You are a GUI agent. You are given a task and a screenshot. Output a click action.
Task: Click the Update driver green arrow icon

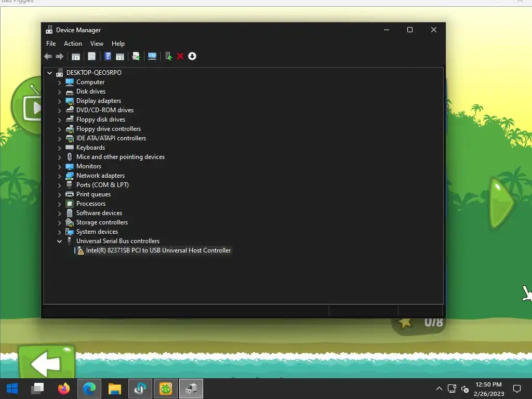(168, 56)
